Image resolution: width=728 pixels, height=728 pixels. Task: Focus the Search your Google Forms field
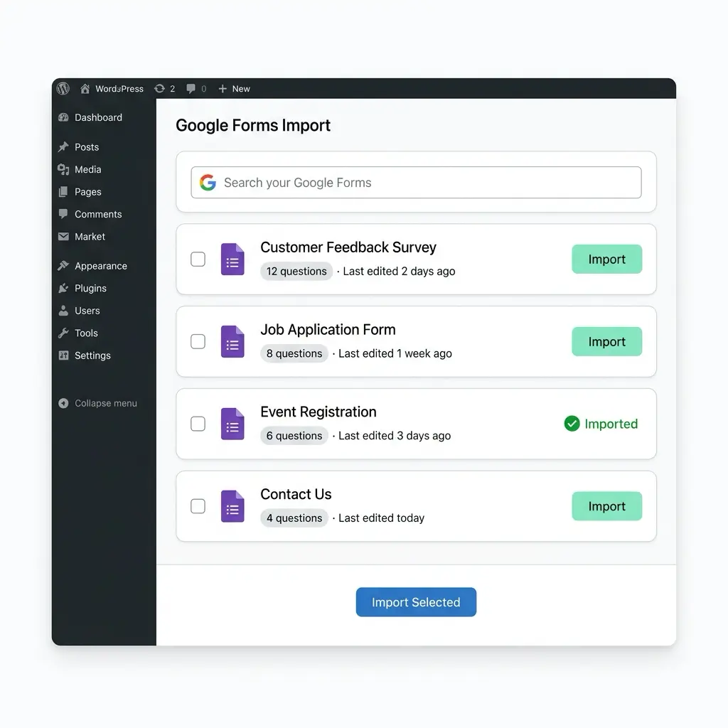pyautogui.click(x=416, y=183)
